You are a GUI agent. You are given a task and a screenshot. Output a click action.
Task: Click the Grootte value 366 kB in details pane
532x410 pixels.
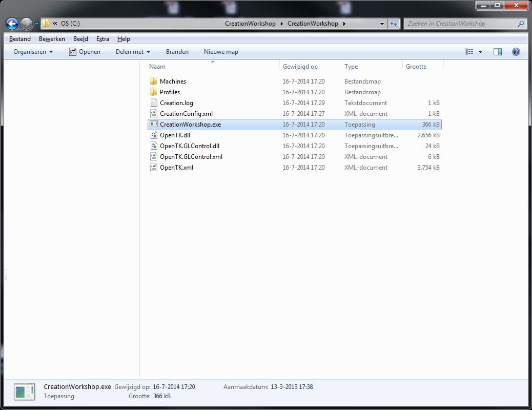click(x=162, y=396)
